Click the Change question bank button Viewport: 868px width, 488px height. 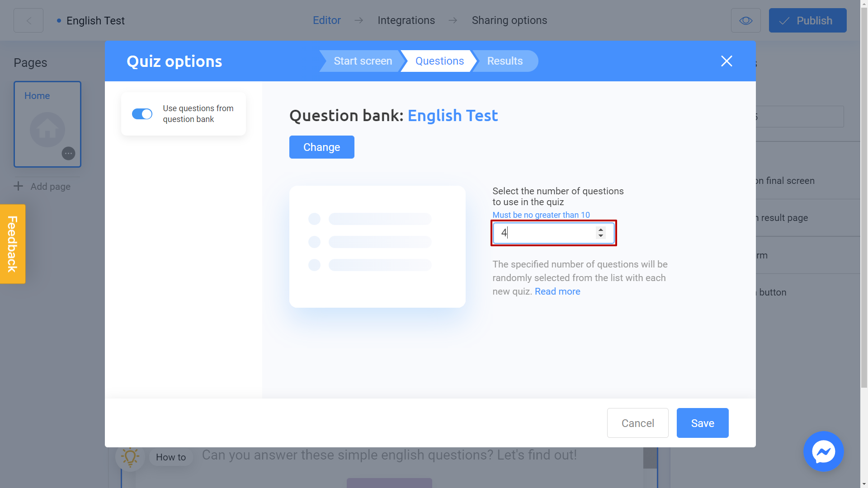(322, 146)
